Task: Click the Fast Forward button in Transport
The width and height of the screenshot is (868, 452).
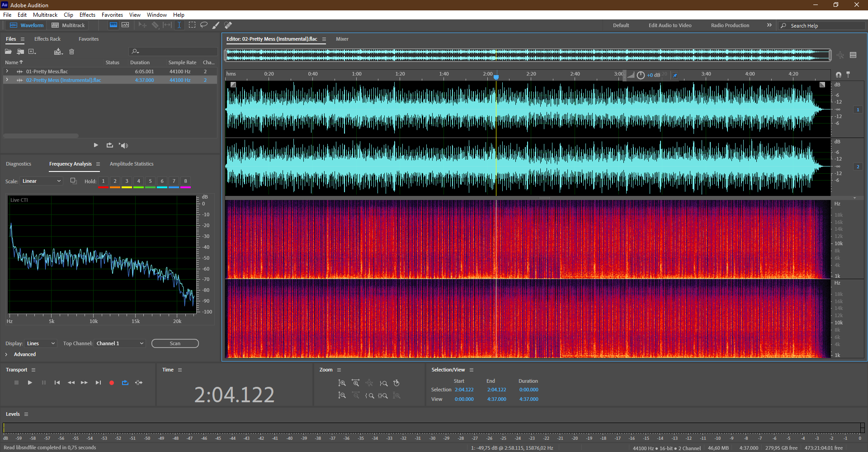Action: [85, 383]
